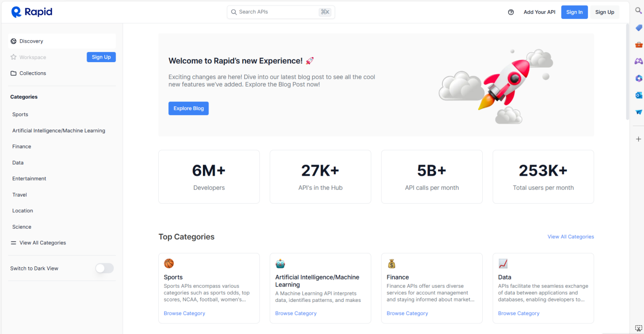
Task: Click the page vertical scrollbar
Action: (627, 71)
